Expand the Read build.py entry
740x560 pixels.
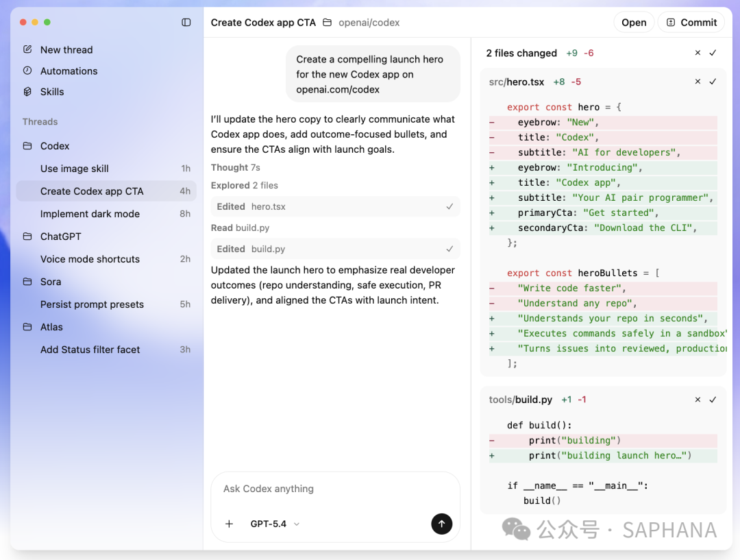tap(241, 228)
